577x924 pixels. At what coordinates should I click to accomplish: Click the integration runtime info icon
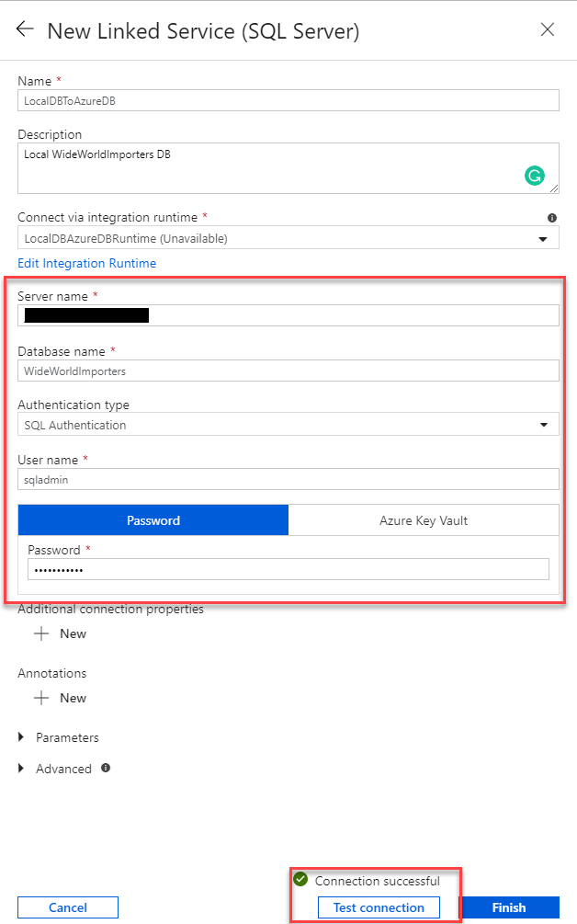coord(552,218)
